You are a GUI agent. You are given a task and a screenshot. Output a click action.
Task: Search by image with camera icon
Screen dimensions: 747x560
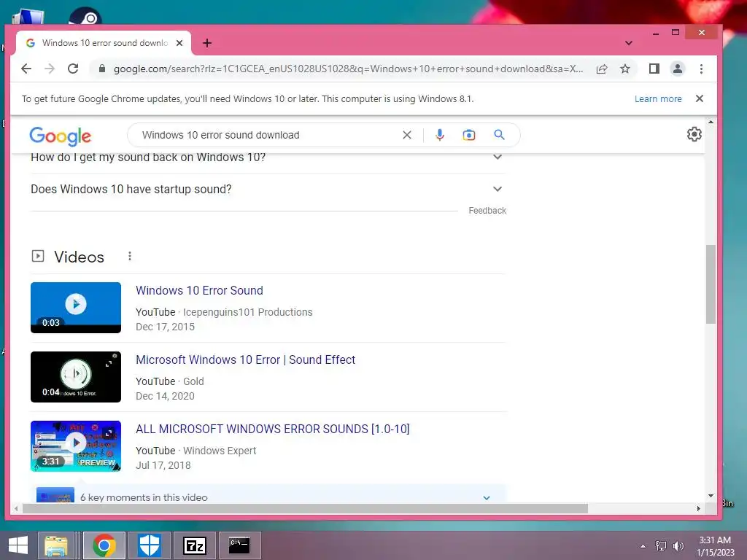tap(469, 135)
